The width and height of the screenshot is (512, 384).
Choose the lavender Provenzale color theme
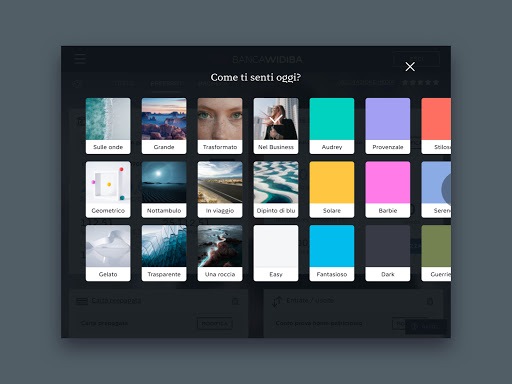click(388, 126)
